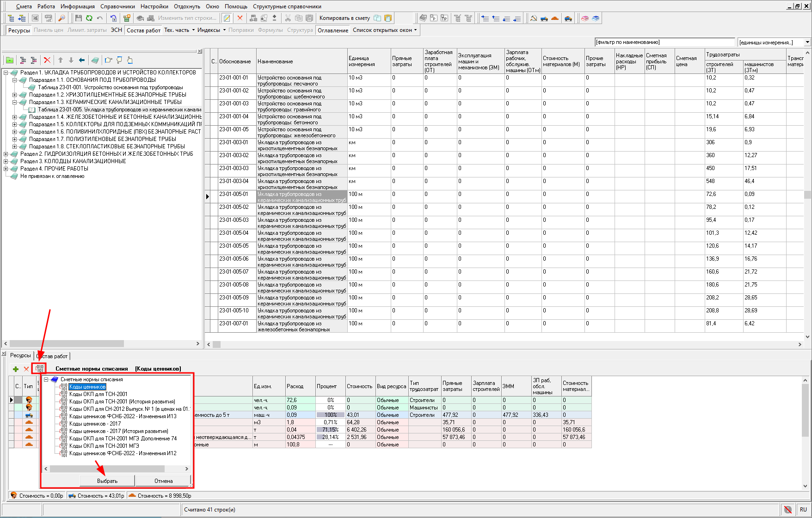
Task: Click the green refresh arrows icon
Action: (89, 18)
